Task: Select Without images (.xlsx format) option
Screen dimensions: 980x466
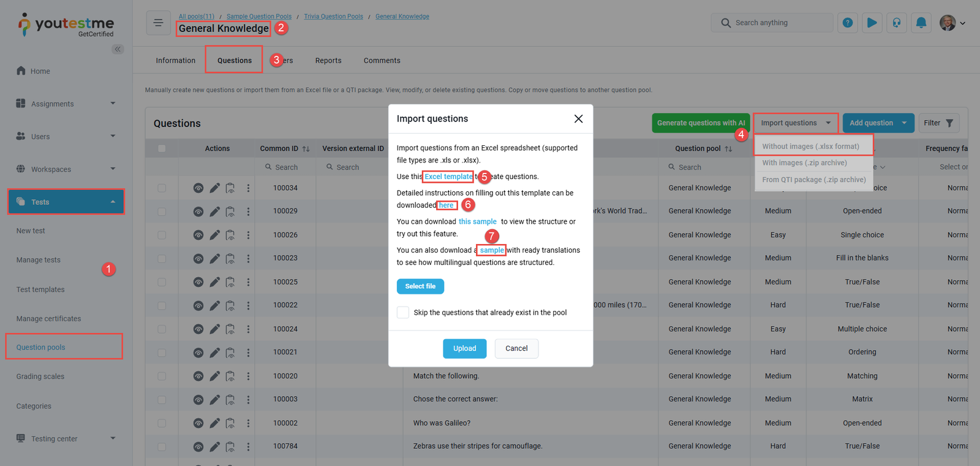Action: coord(810,147)
